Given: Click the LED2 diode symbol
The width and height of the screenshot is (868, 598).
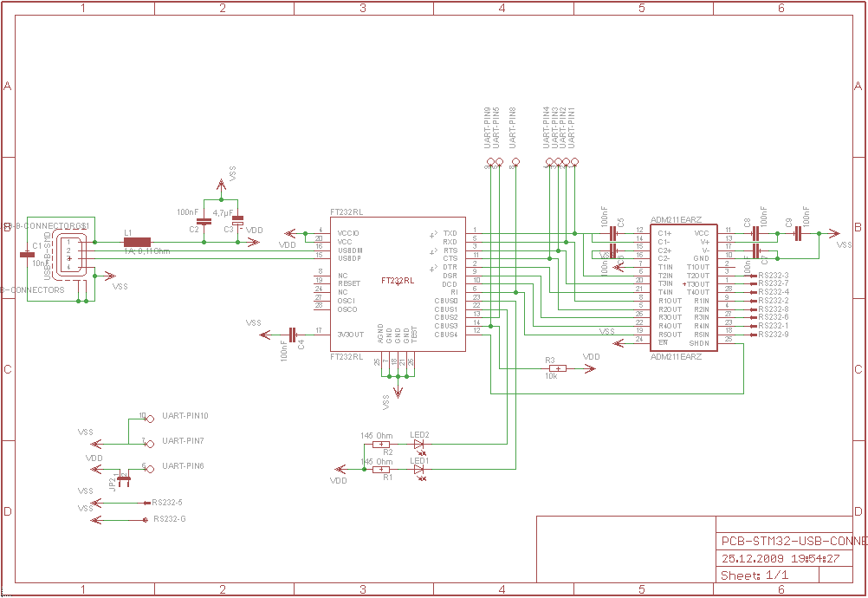Looking at the screenshot, I should 418,445.
